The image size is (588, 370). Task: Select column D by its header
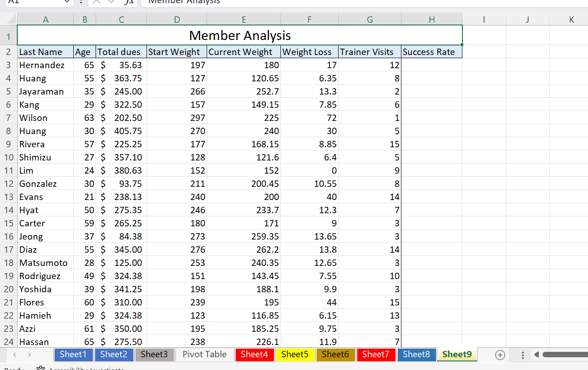point(177,19)
